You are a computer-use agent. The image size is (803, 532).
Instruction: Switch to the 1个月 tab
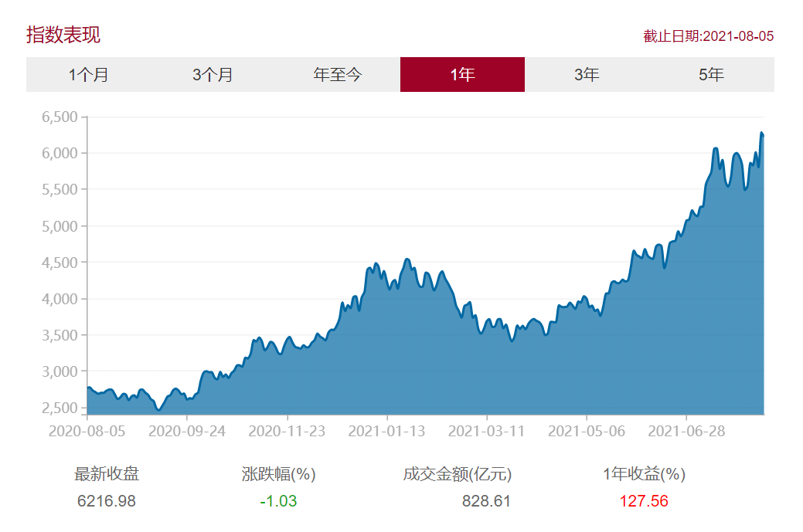(x=89, y=75)
